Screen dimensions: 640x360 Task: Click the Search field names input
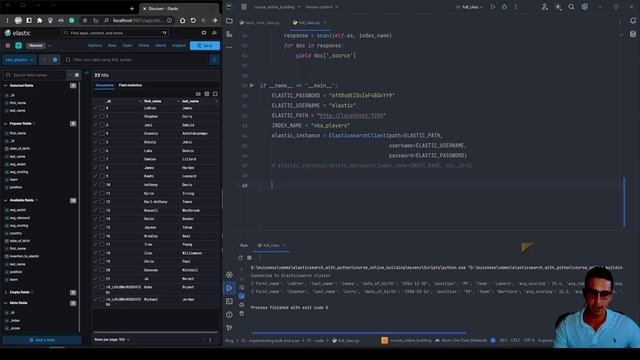[35, 75]
